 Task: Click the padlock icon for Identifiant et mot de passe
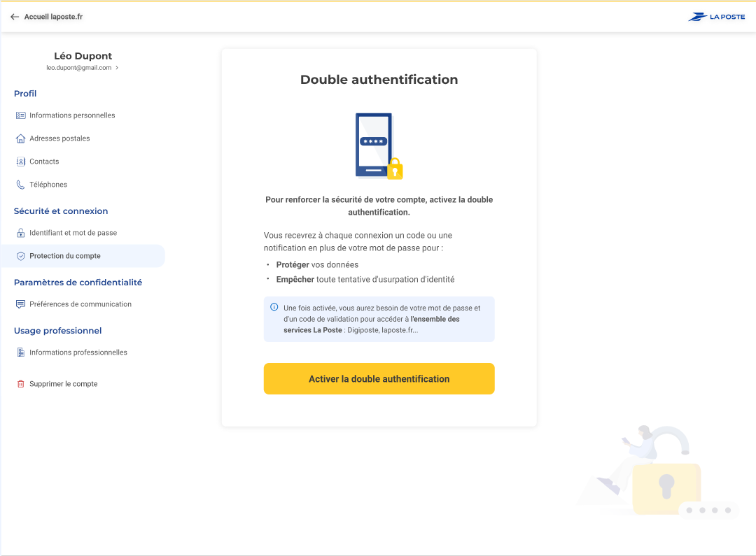pos(20,233)
